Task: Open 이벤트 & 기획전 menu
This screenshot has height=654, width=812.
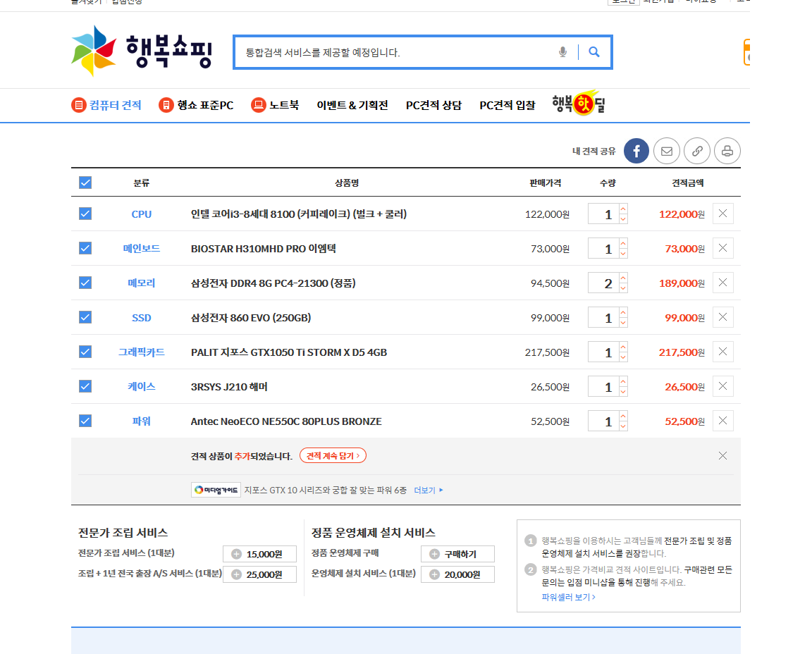Action: coord(352,105)
